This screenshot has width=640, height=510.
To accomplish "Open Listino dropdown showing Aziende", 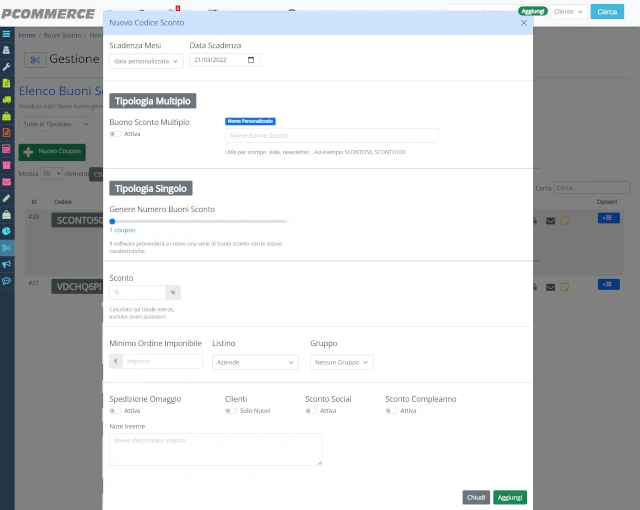I will coord(255,362).
